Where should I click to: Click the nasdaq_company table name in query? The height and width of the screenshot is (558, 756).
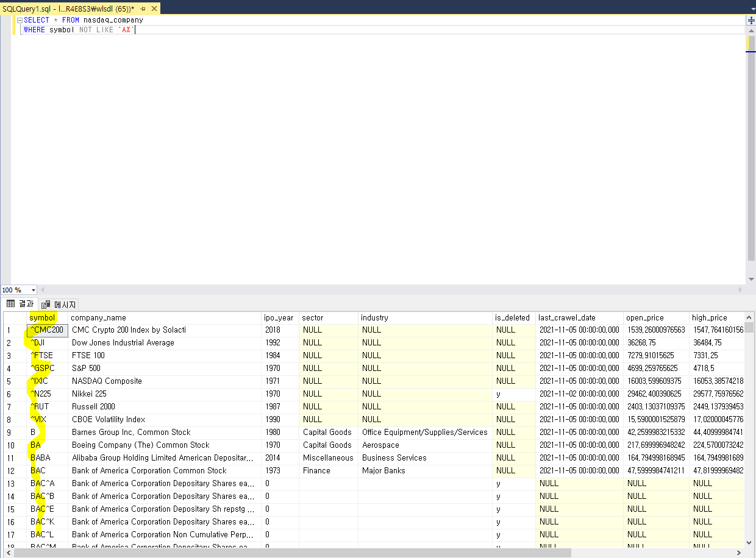pyautogui.click(x=113, y=20)
